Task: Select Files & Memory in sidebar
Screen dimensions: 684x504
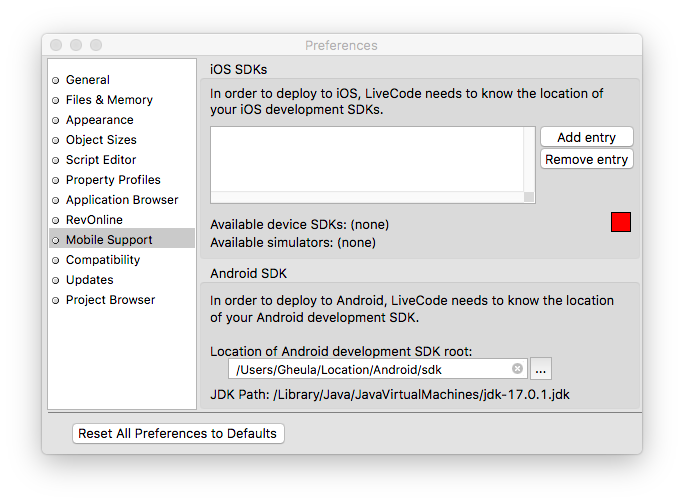Action: [x=109, y=100]
